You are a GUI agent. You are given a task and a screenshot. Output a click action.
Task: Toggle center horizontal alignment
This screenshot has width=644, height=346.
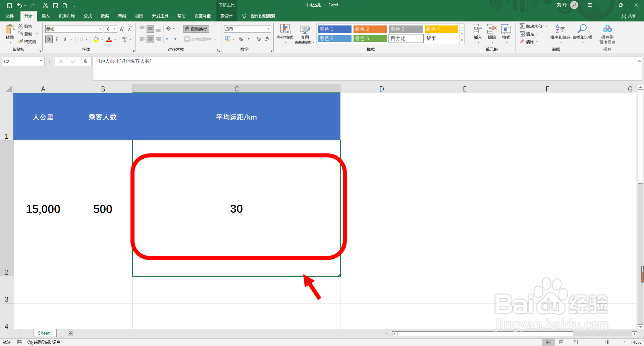pos(150,39)
